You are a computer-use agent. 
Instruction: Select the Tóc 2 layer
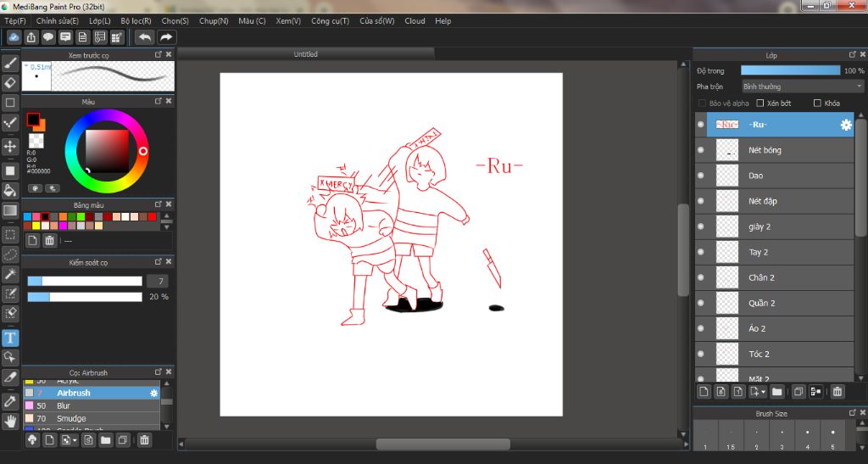tap(775, 354)
